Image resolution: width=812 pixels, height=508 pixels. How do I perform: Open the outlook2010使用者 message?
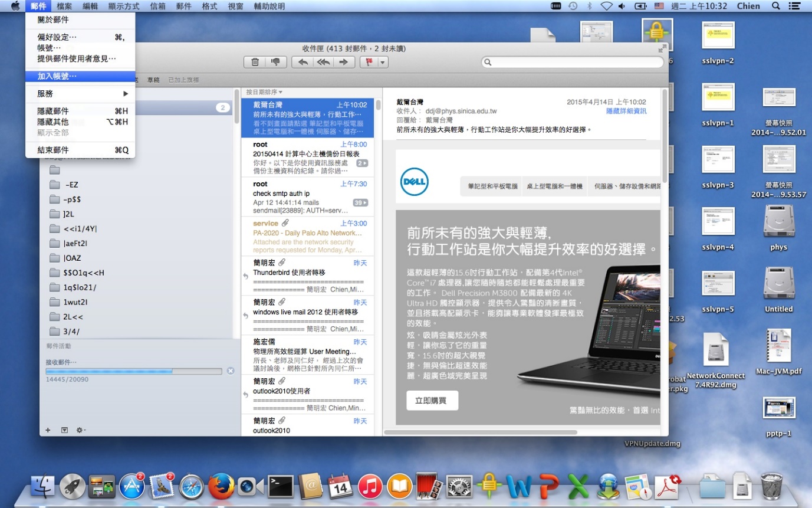(x=307, y=394)
